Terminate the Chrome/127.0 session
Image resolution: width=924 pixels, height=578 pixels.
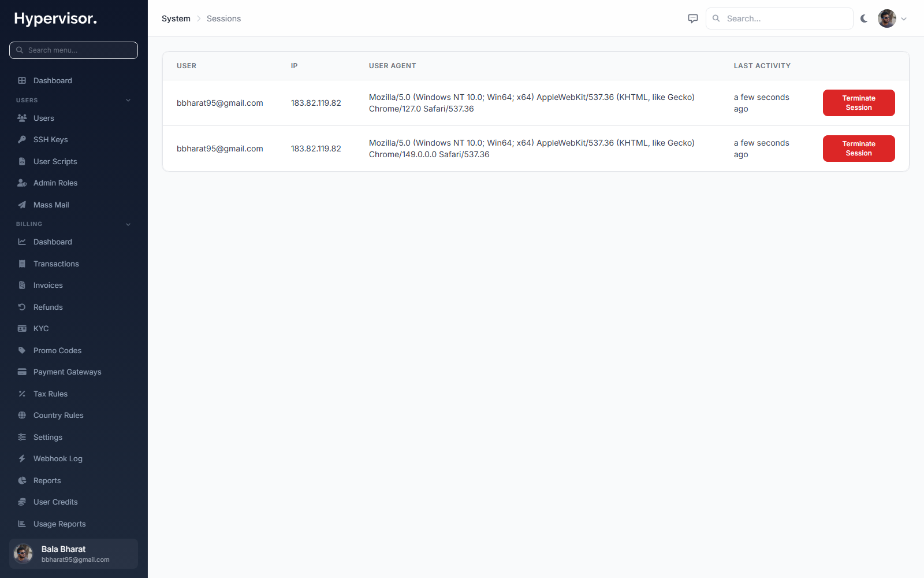[x=859, y=103]
